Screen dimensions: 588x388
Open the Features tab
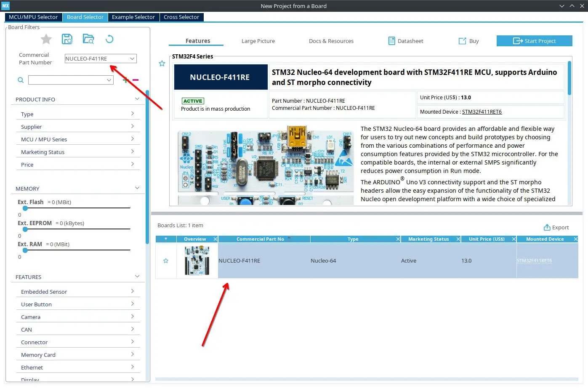tap(198, 41)
